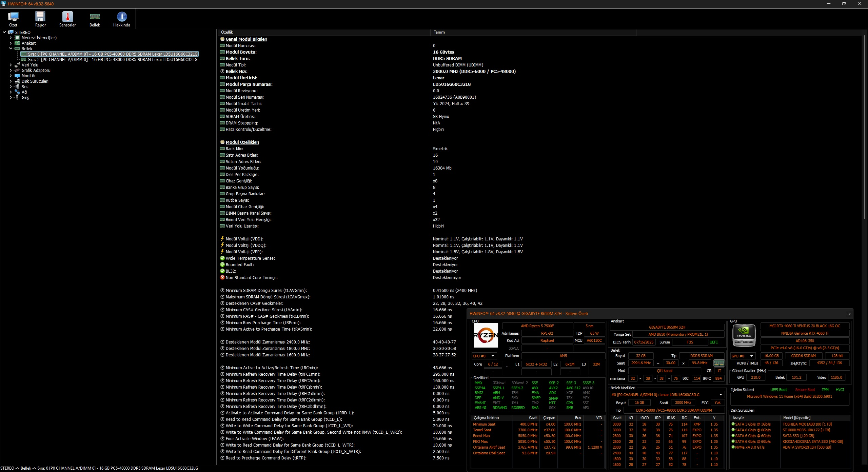Expand the Veri Yolu chevron
The height and width of the screenshot is (472, 868).
(11, 65)
